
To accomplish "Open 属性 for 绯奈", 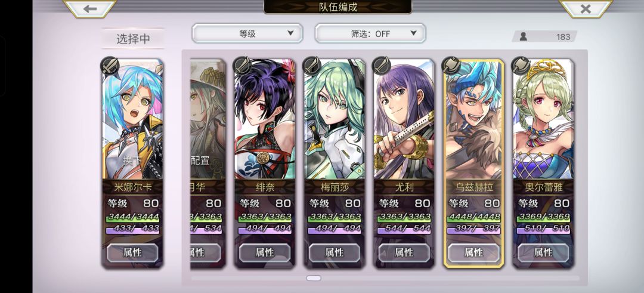I will (x=265, y=253).
